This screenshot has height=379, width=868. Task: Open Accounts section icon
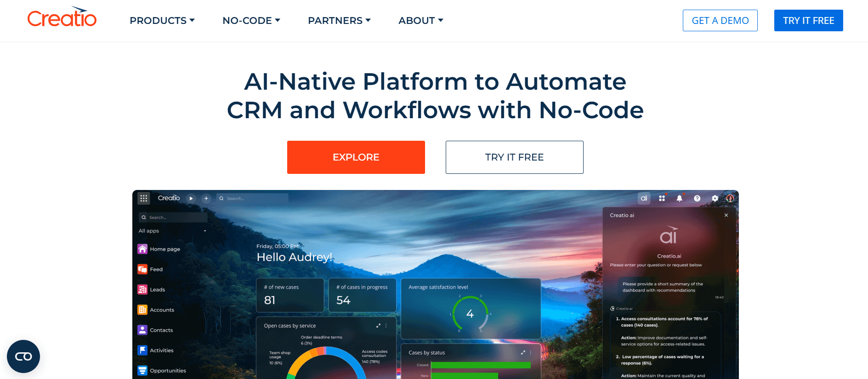click(142, 310)
